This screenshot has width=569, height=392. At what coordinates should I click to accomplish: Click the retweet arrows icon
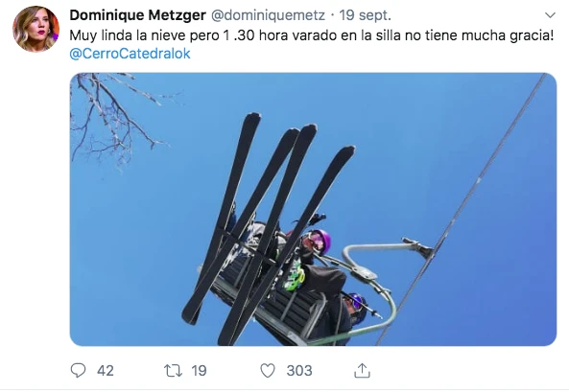[173, 371]
